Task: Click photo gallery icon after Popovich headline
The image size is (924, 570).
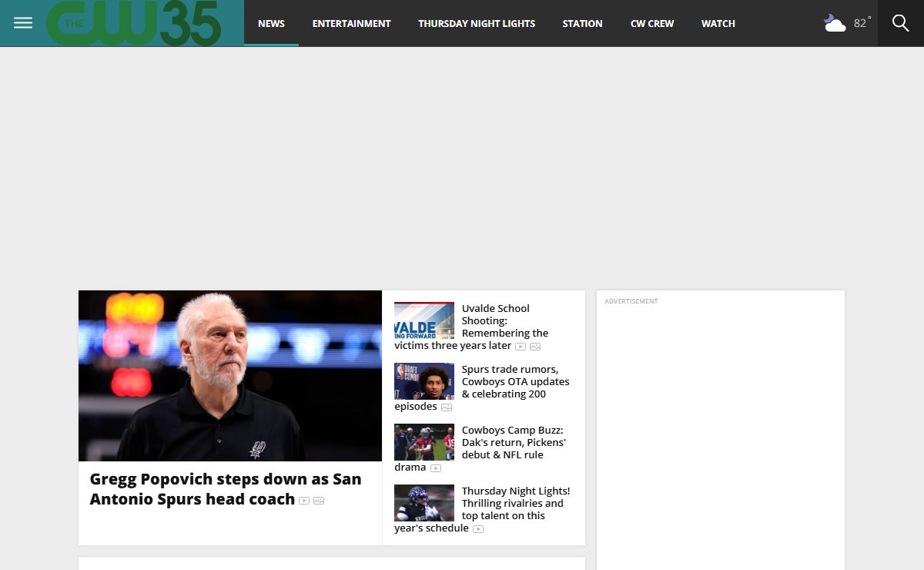Action: point(319,501)
